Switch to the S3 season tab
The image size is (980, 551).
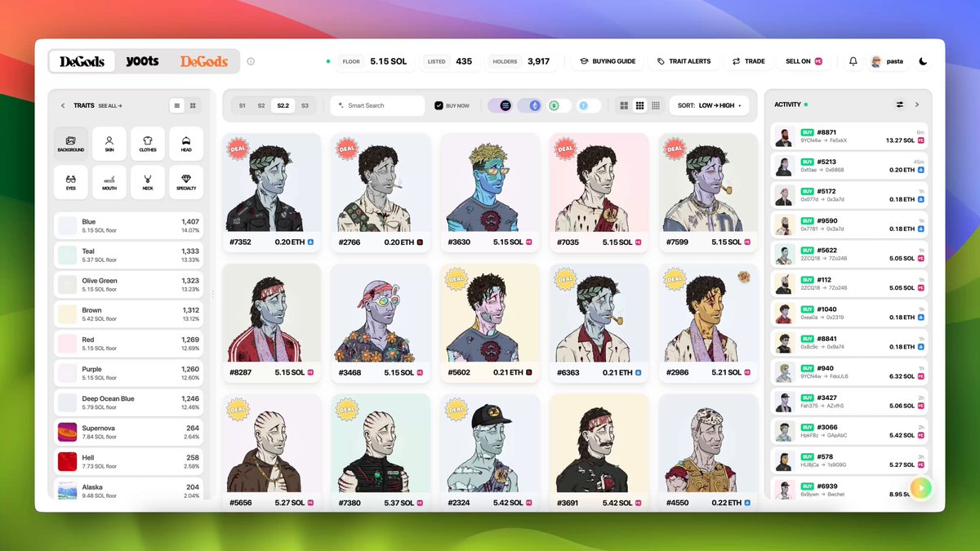point(305,105)
